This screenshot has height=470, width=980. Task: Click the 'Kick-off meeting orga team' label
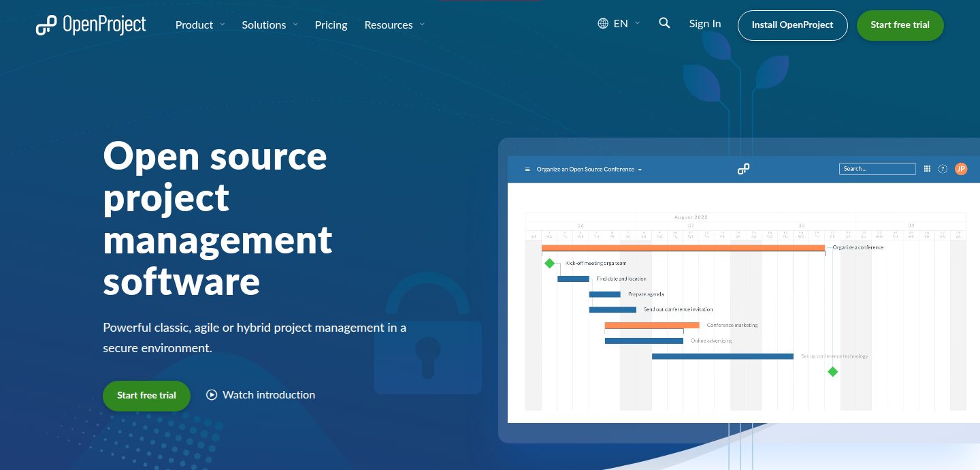point(595,263)
